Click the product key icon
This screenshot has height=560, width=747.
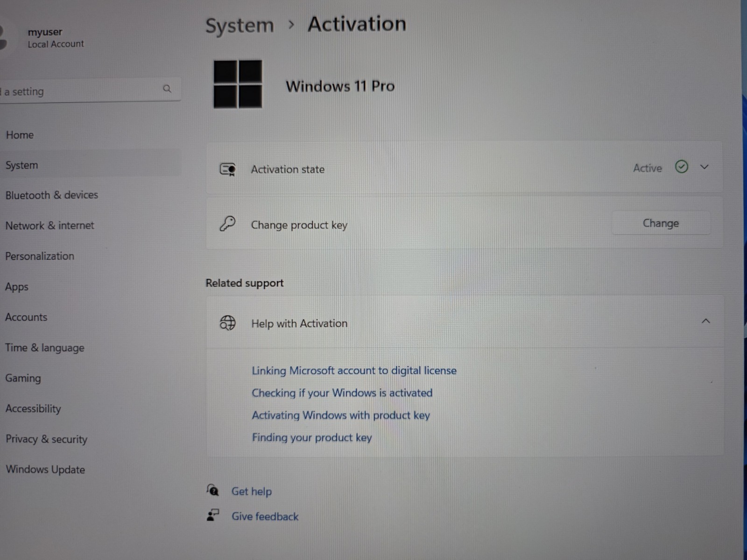coord(227,224)
